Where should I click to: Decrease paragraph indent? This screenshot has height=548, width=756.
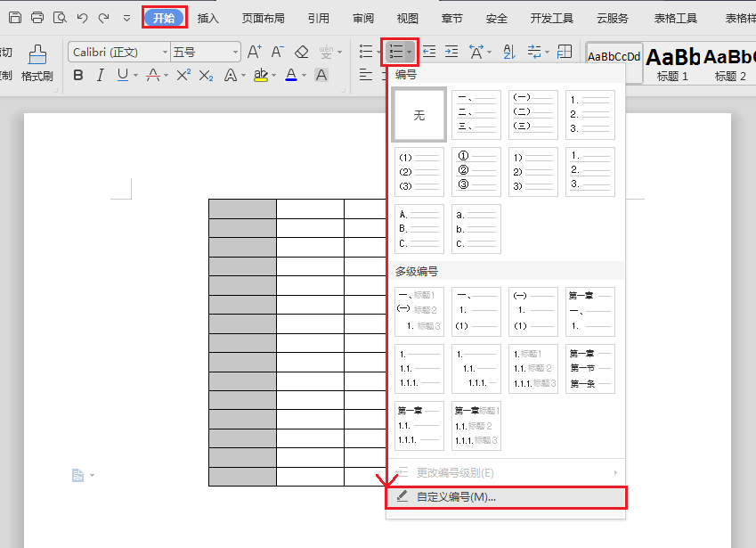point(429,52)
